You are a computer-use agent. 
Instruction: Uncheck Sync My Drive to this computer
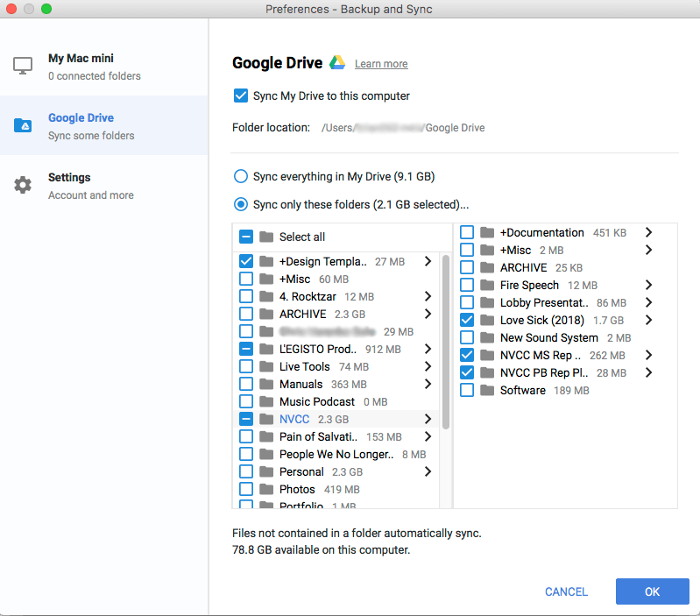(x=241, y=96)
